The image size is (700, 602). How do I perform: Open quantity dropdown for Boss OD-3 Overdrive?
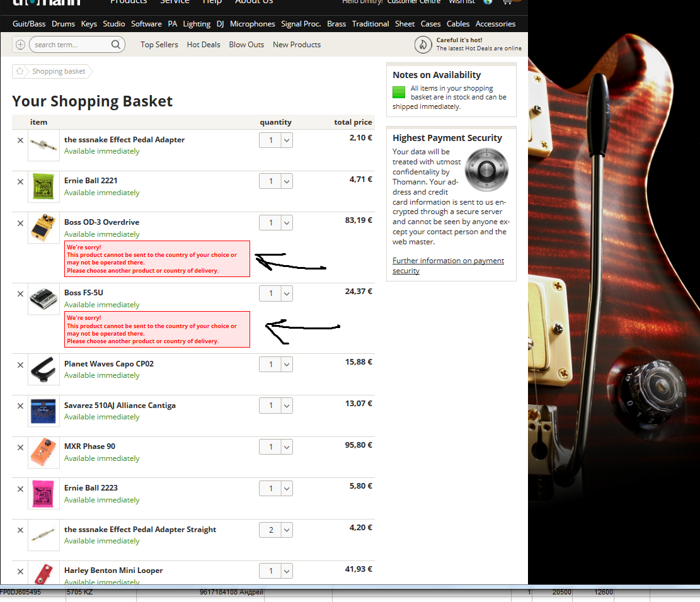(287, 223)
